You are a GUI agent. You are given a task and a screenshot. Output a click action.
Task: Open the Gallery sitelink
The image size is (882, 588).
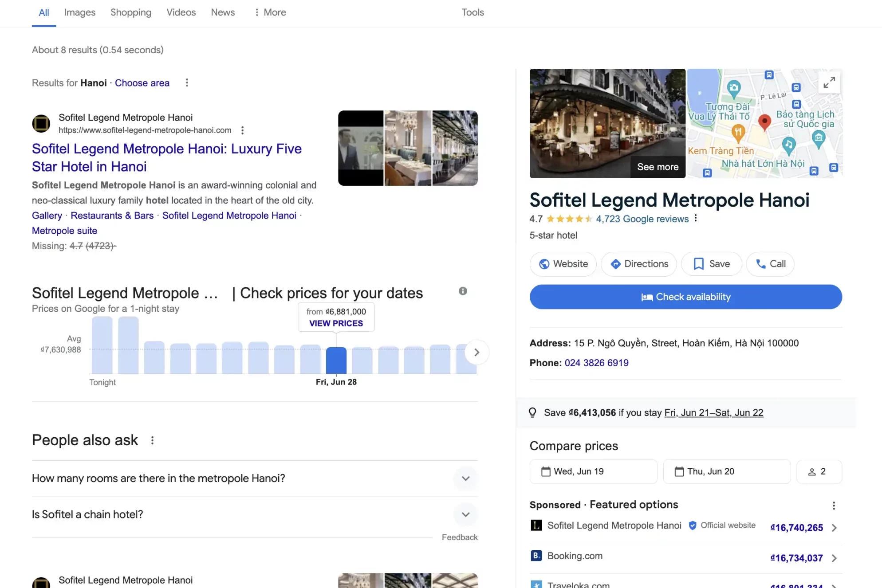pos(47,216)
